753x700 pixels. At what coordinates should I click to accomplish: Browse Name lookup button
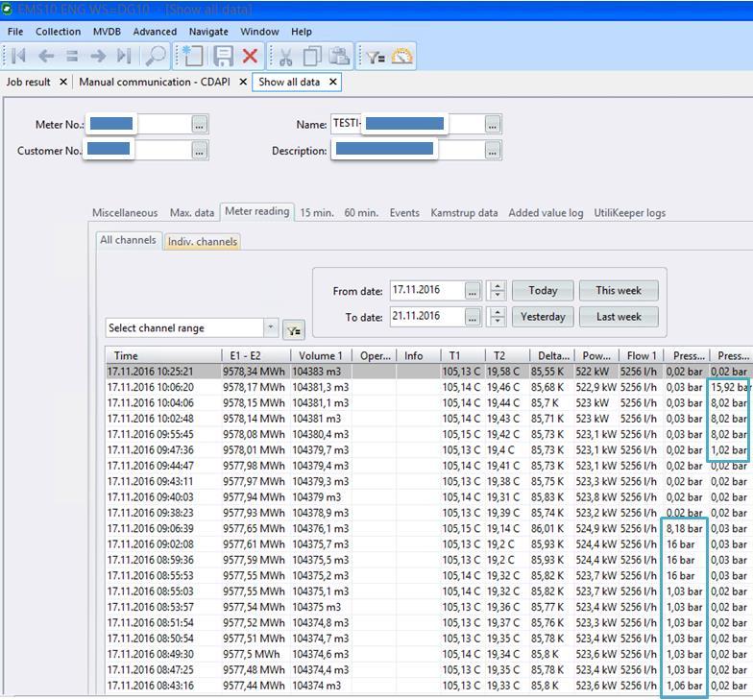[492, 125]
